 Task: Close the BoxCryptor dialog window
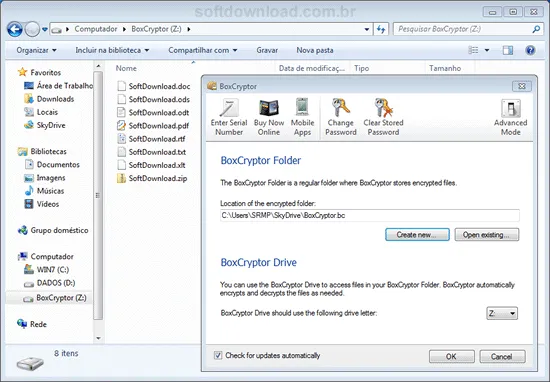tap(522, 86)
